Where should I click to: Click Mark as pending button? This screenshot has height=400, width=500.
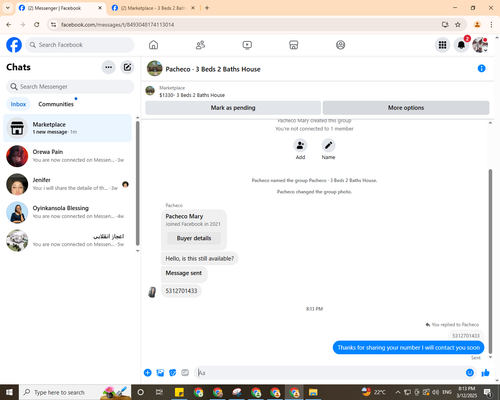pos(233,108)
